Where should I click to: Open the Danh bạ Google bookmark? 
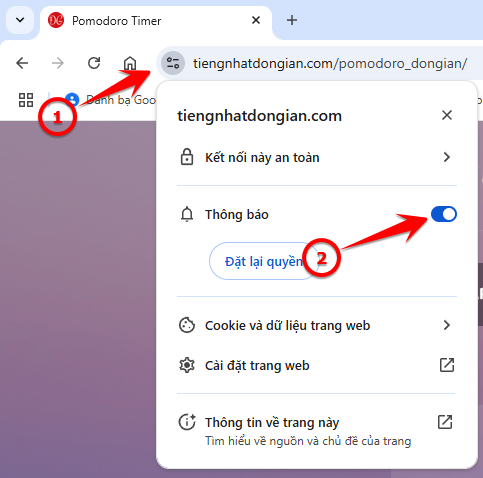click(x=110, y=100)
